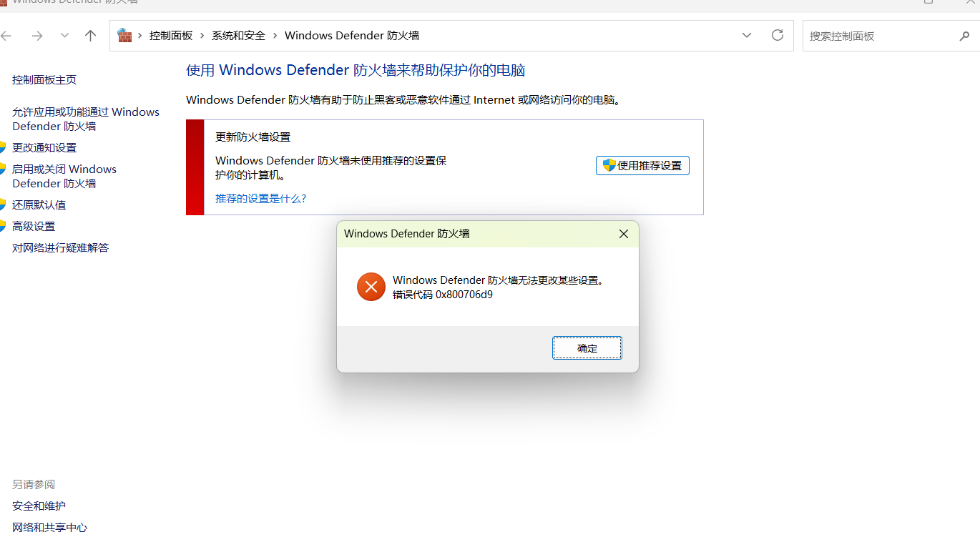Click the search magnifier icon

pos(964,36)
